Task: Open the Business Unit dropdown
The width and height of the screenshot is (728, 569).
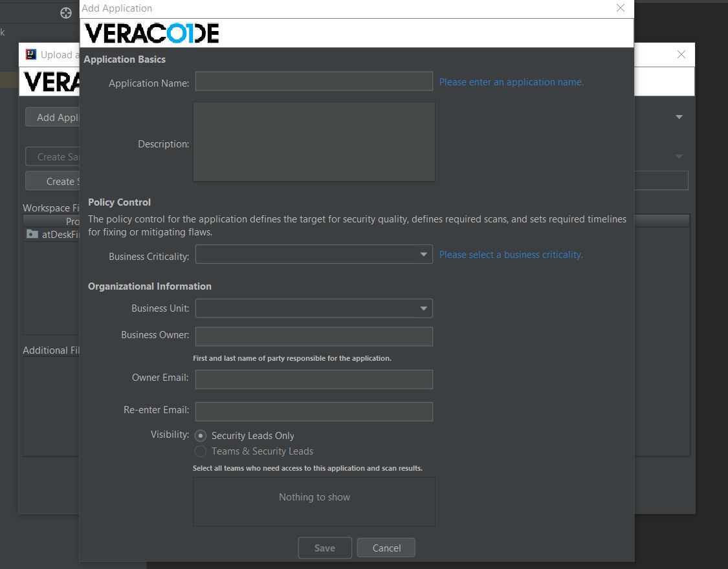Action: pos(314,308)
